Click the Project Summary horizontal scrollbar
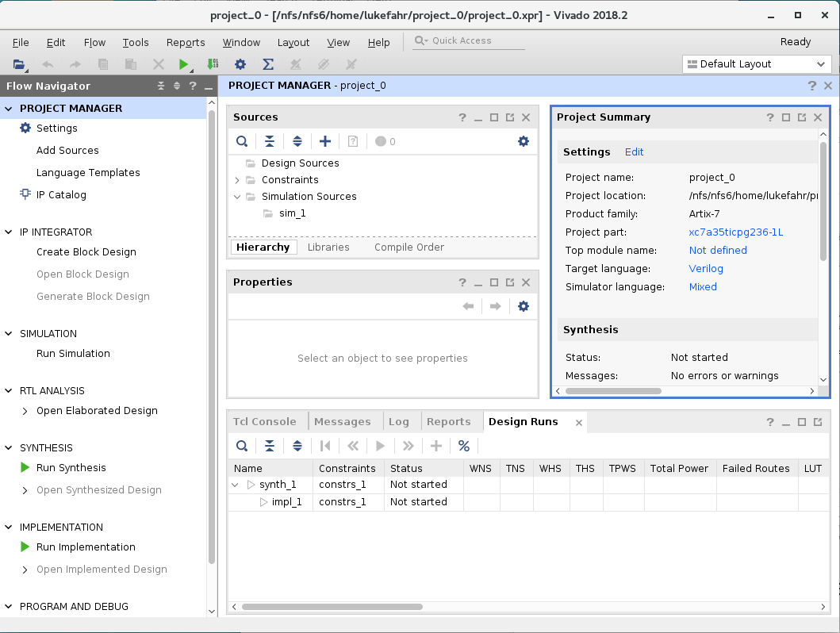 613,391
